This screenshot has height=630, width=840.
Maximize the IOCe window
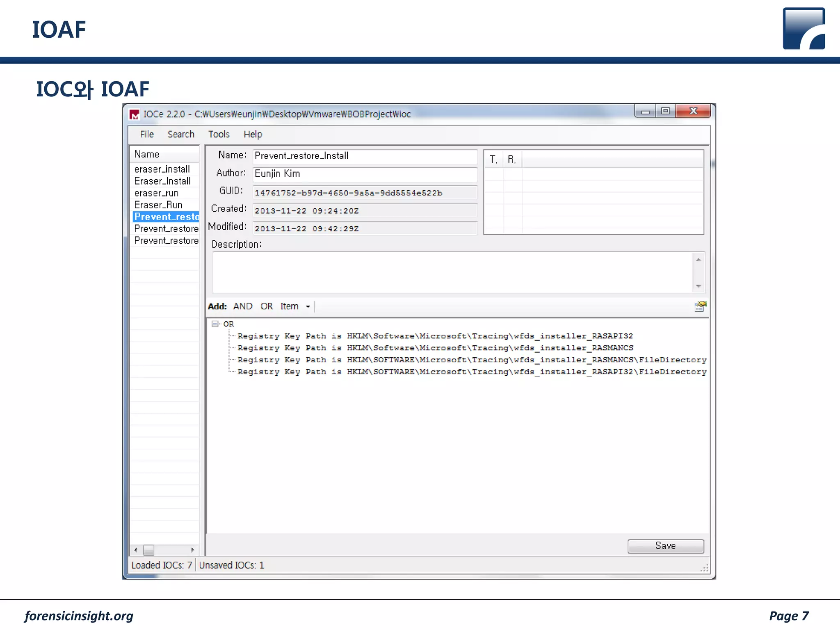665,111
